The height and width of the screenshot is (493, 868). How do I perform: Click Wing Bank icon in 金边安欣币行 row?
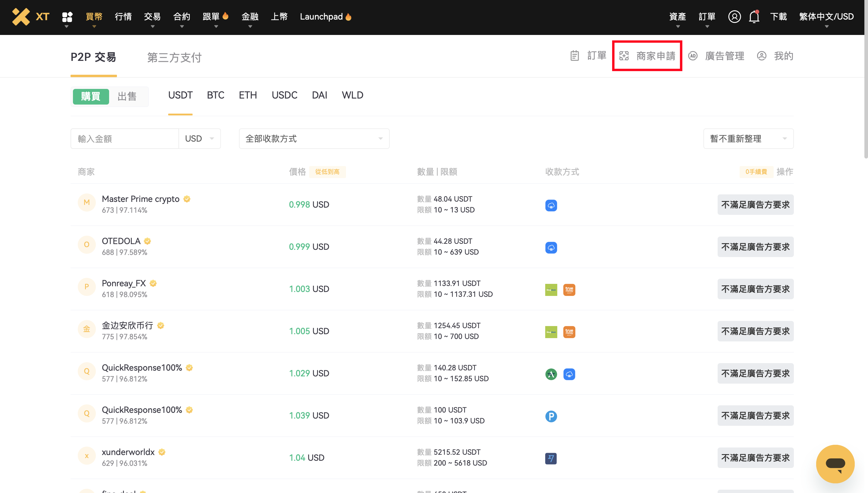[551, 332]
